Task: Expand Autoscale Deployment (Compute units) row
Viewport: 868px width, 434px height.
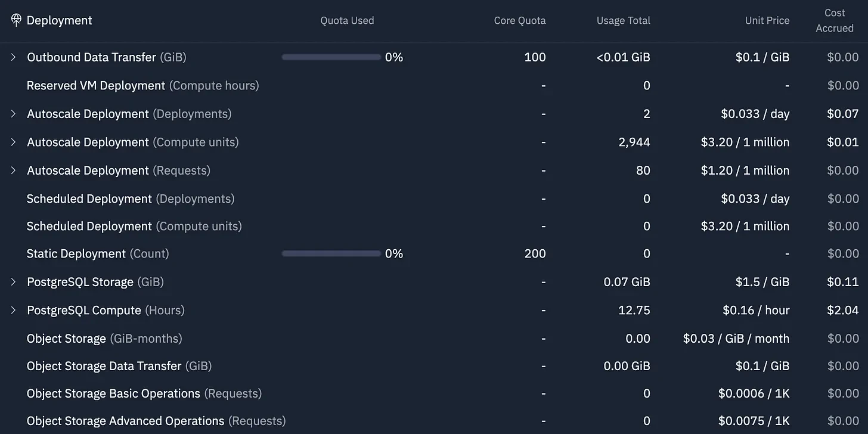Action: pos(13,142)
